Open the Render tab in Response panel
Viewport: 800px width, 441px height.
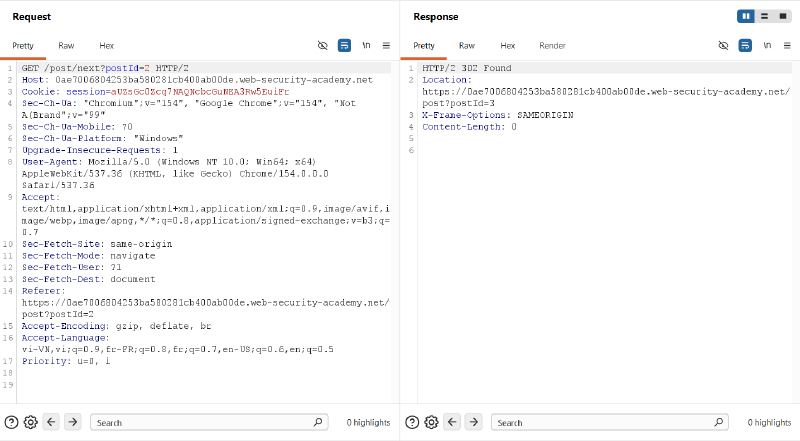click(x=553, y=45)
